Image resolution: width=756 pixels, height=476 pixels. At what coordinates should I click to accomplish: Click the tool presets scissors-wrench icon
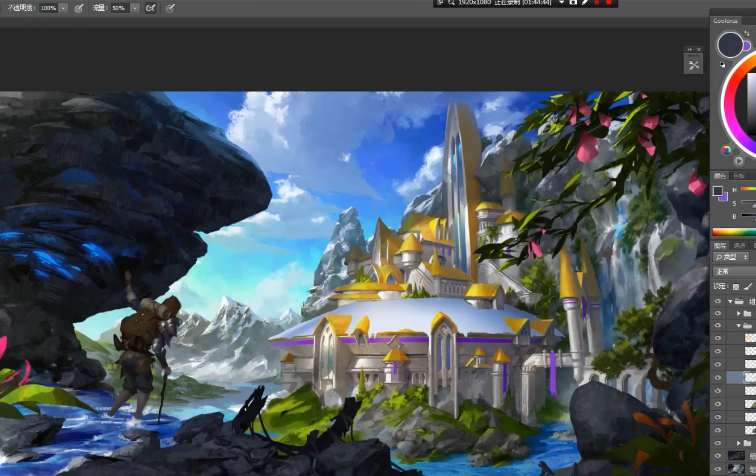[694, 65]
